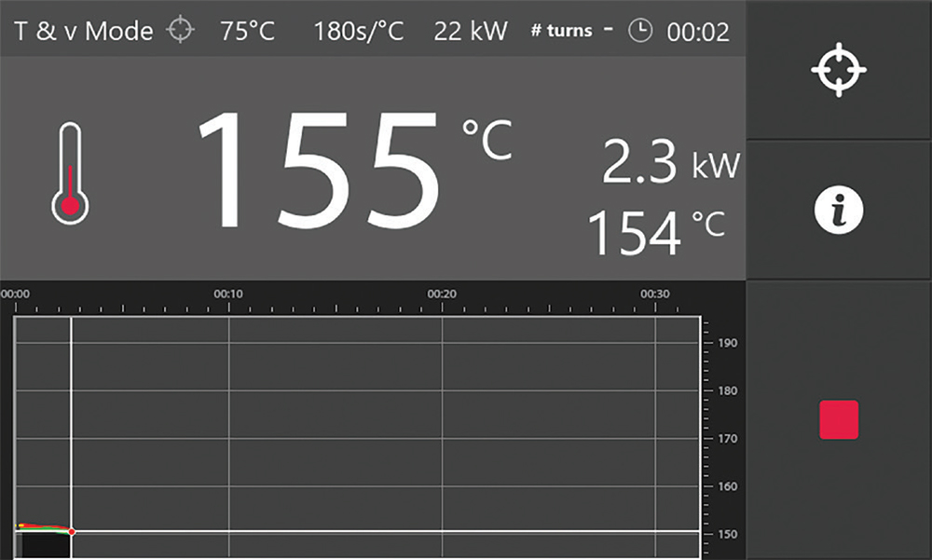Click the 154 °C secondary temperature reading
This screenshot has height=560, width=932.
click(656, 232)
